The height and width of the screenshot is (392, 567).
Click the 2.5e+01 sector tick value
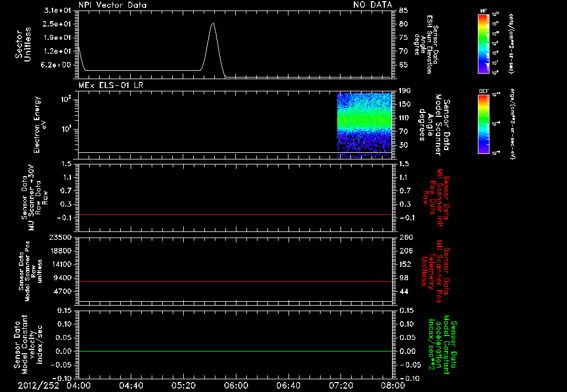(58, 24)
